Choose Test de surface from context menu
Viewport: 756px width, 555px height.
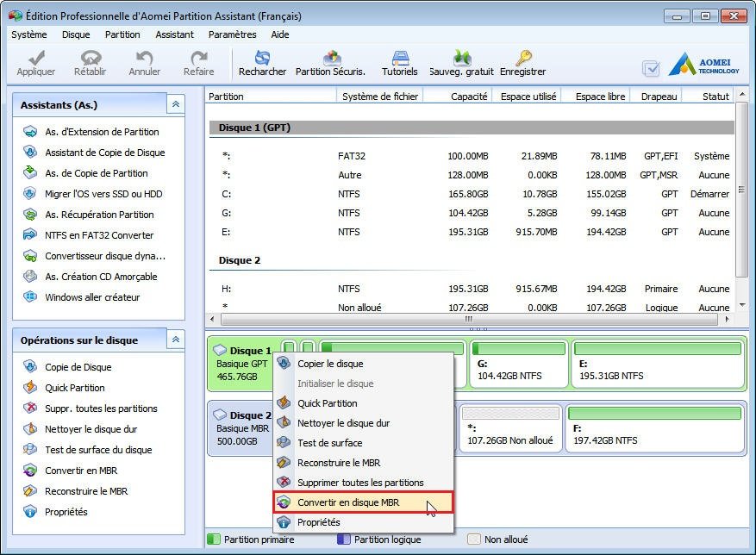click(364, 443)
